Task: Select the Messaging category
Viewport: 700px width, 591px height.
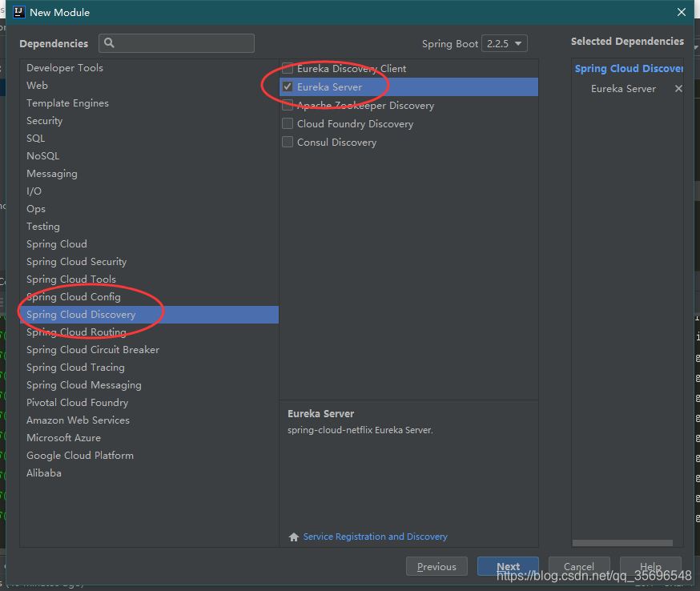Action: point(149,174)
